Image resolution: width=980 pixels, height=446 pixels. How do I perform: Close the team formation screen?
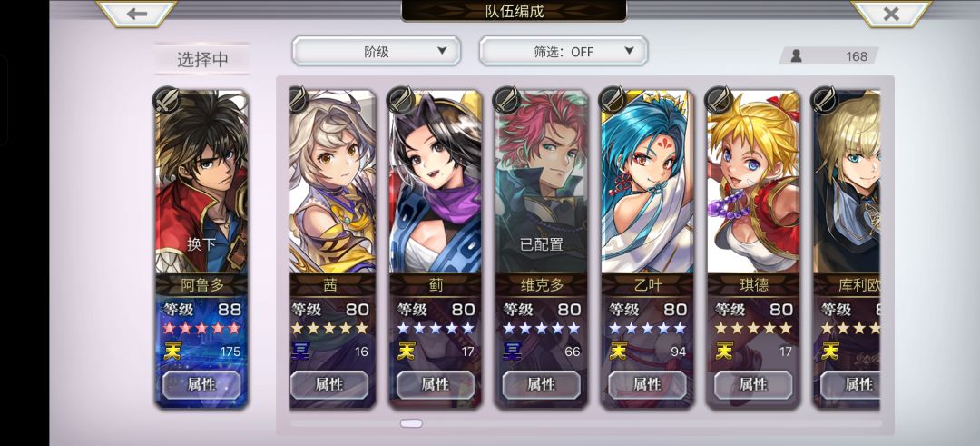pyautogui.click(x=891, y=14)
